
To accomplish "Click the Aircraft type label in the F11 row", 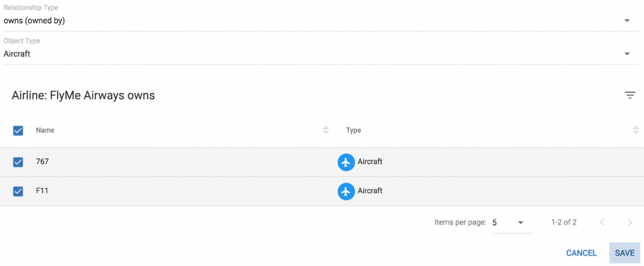I will 370,191.
